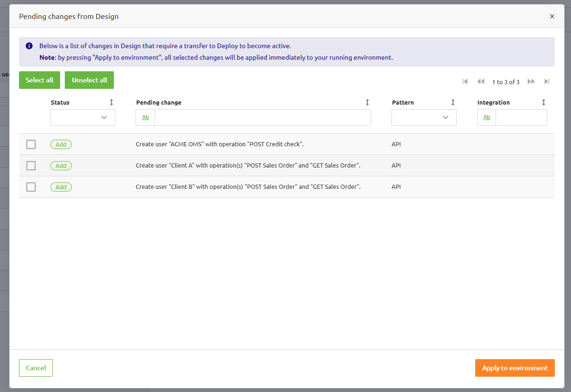Go to next page of results
Viewport: 571px width, 392px height.
point(531,81)
